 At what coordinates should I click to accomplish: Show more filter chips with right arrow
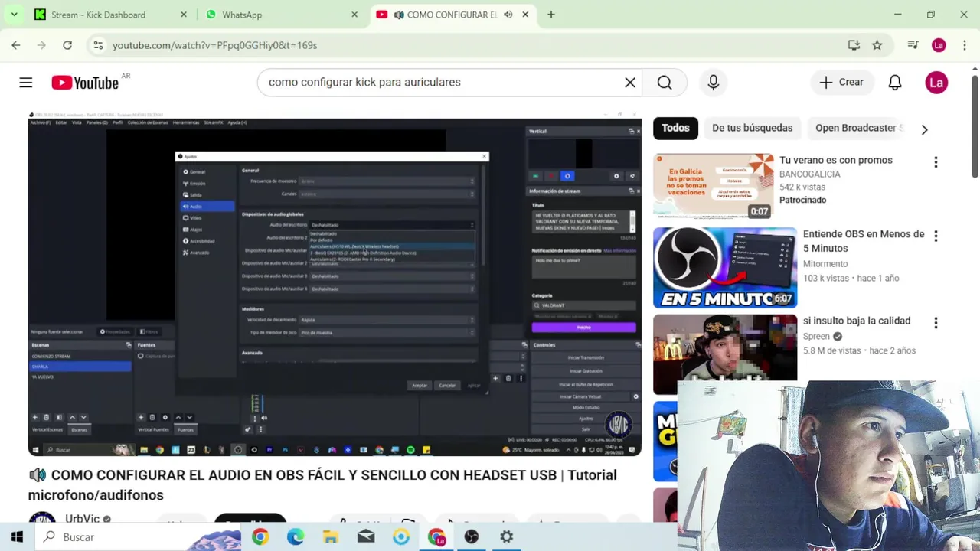(924, 129)
